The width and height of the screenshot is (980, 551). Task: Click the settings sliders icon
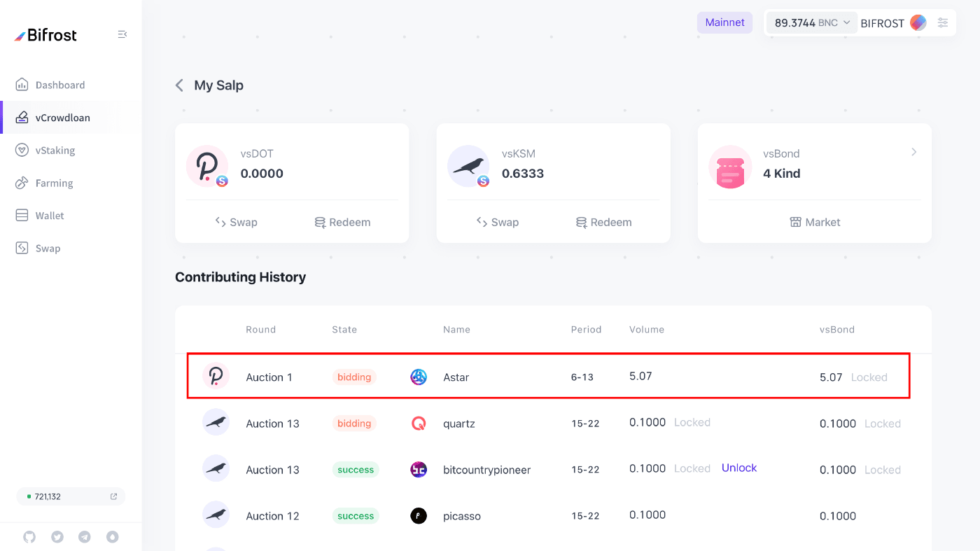point(943,22)
